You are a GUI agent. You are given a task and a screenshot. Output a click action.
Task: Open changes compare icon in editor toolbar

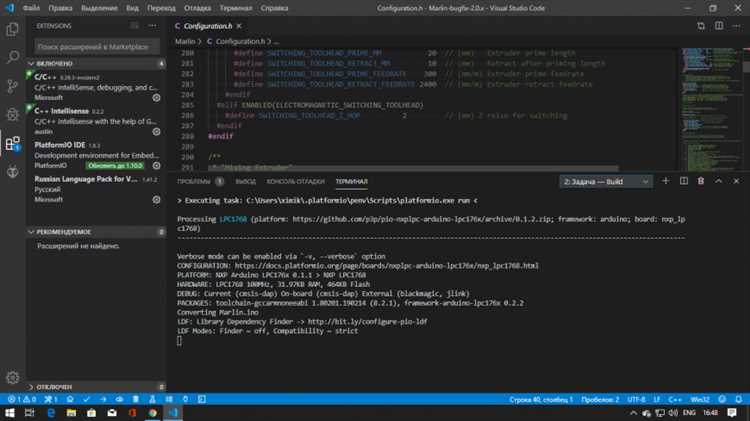[x=701, y=26]
